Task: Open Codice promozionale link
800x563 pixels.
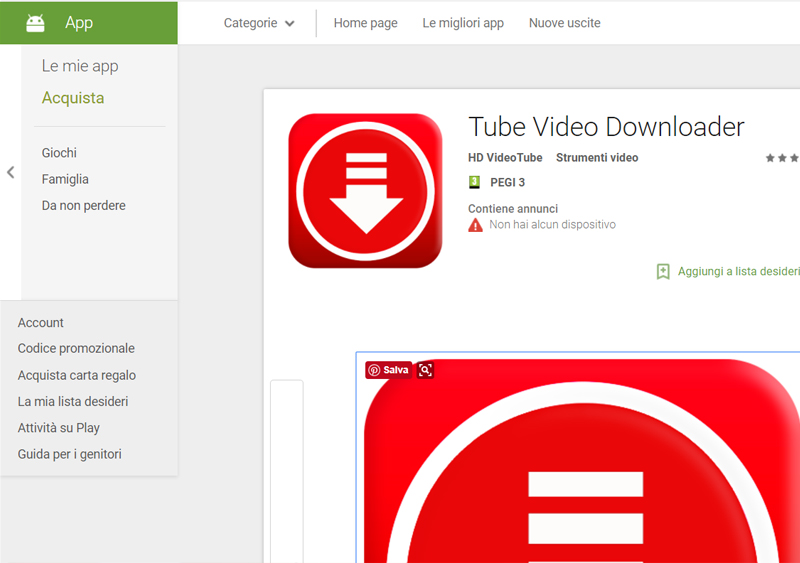Action: tap(76, 348)
